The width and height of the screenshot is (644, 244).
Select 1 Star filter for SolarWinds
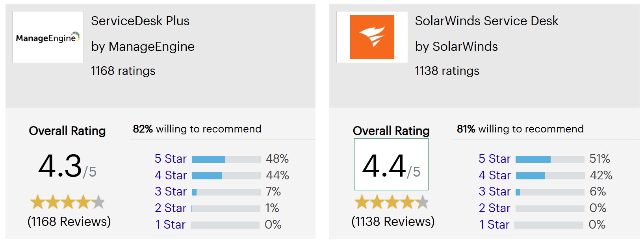pyautogui.click(x=494, y=225)
